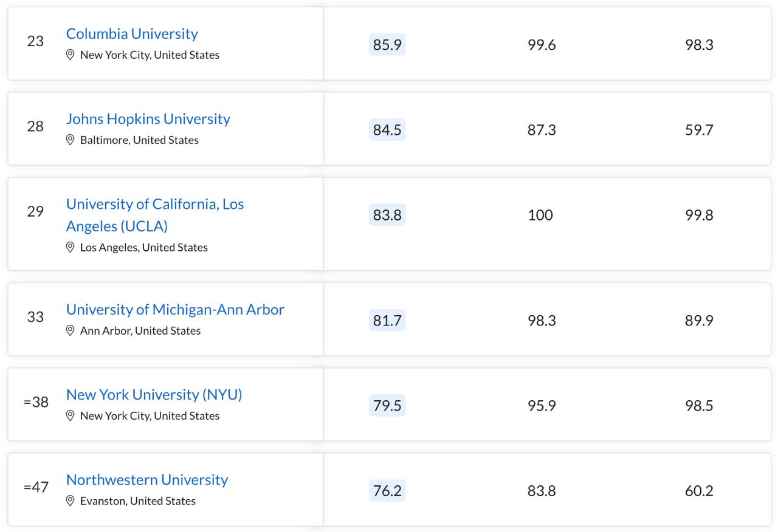The width and height of the screenshot is (778, 532).
Task: Open the Johns Hopkins University link
Action: coord(148,119)
